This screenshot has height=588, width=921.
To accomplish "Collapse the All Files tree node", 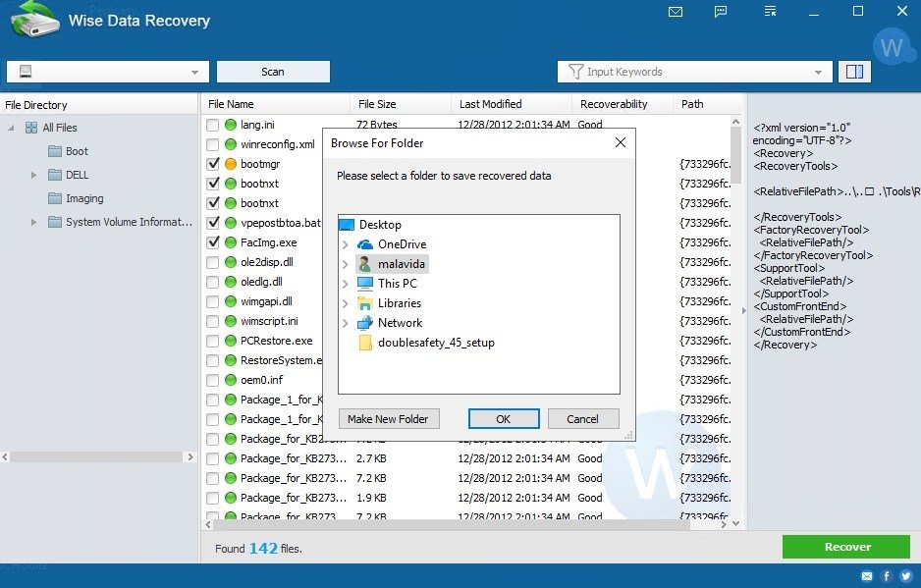I will click(11, 128).
